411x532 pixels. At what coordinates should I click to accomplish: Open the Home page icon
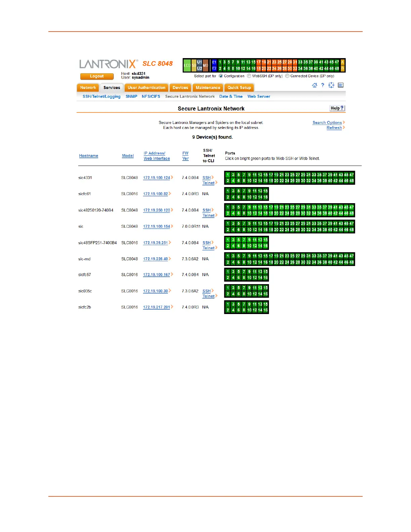315,85
